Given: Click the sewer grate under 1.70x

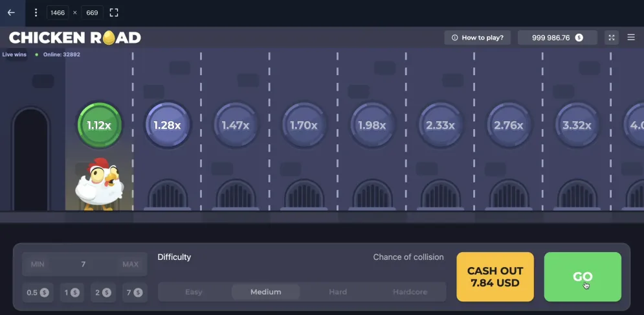Looking at the screenshot, I should (x=304, y=195).
